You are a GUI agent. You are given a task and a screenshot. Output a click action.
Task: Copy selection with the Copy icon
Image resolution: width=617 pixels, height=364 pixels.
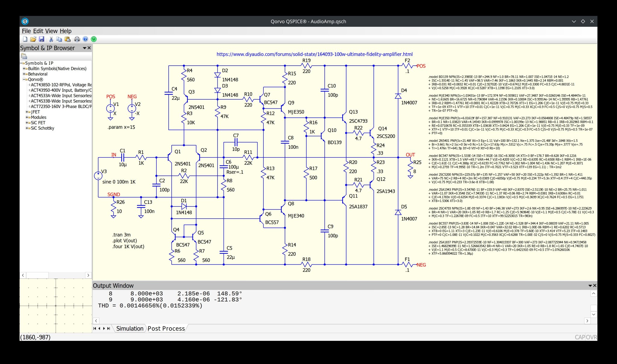(59, 39)
